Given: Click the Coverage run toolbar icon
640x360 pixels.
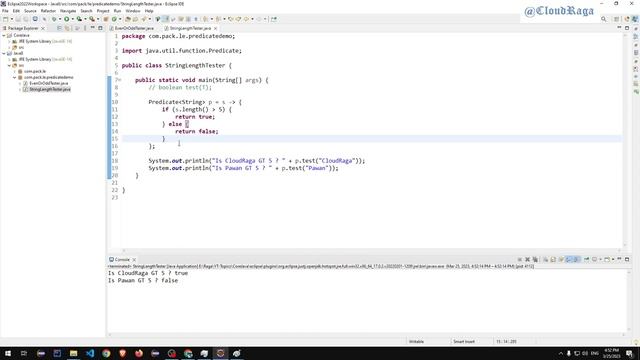Looking at the screenshot, I should (x=79, y=19).
